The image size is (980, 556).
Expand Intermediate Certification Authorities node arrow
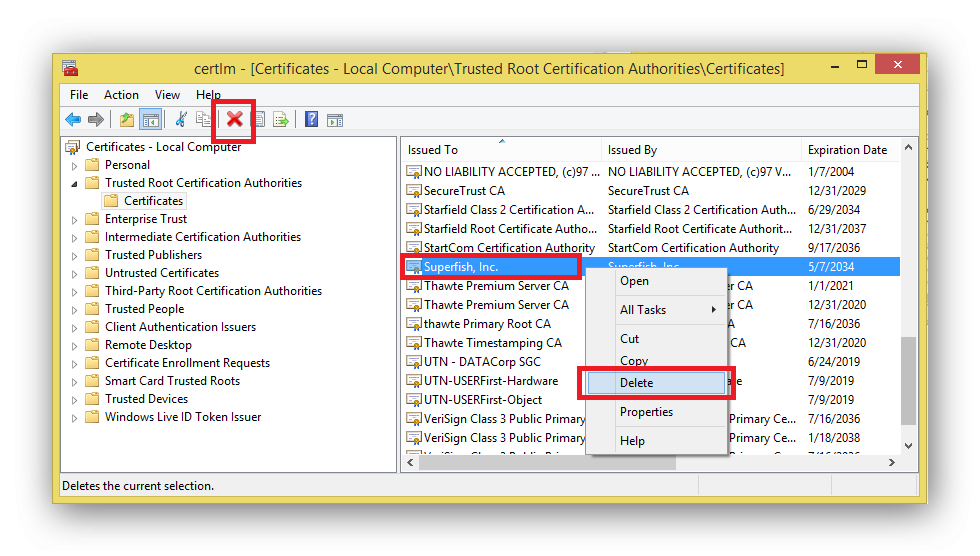74,238
